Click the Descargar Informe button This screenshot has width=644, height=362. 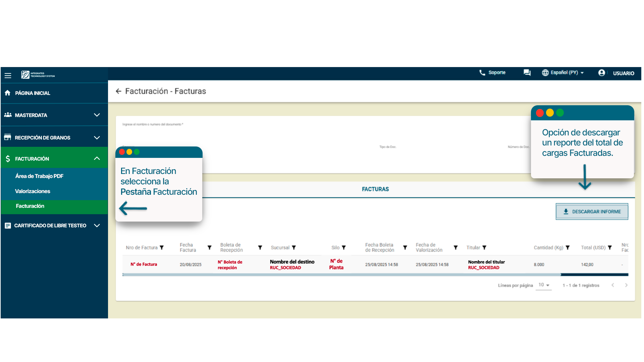coord(592,212)
